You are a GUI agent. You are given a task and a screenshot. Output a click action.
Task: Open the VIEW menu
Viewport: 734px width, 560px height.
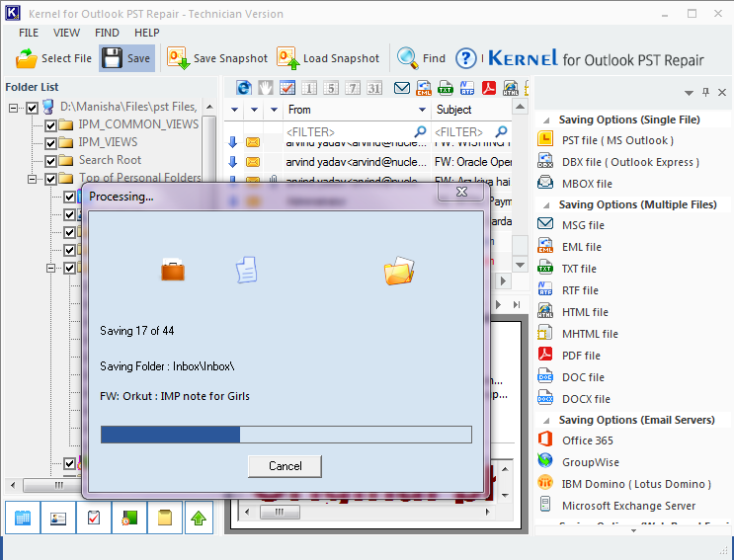(x=66, y=33)
